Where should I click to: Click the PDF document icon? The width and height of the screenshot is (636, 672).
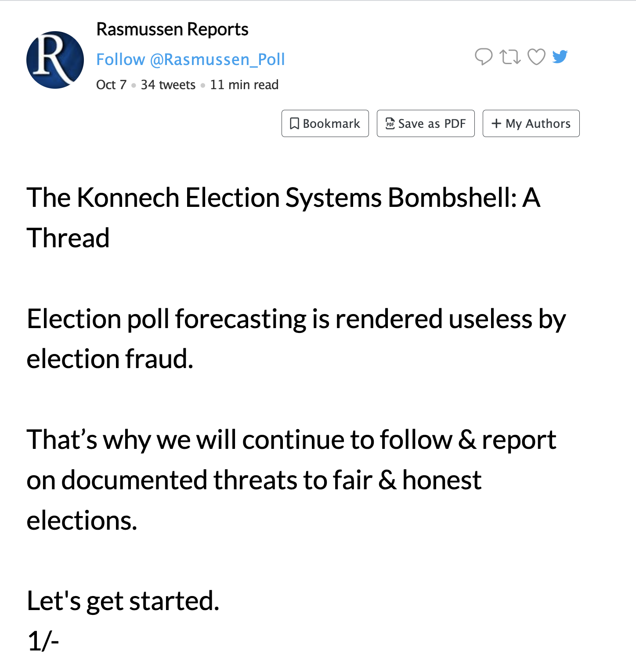(390, 123)
